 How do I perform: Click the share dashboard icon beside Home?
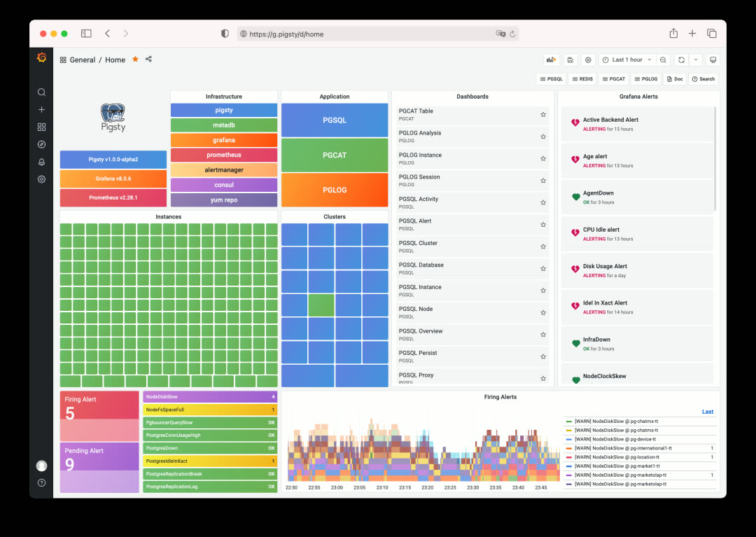pyautogui.click(x=148, y=60)
